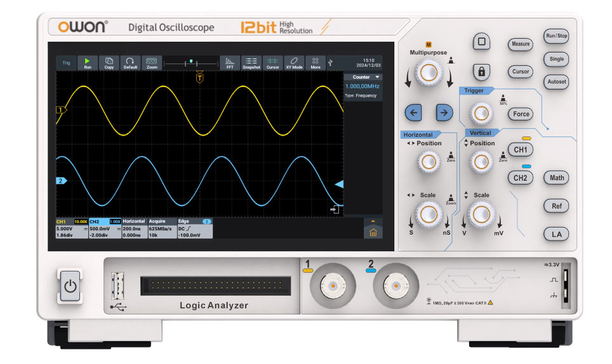Push the left arrow navigation button
612x364 pixels.
[x=413, y=113]
